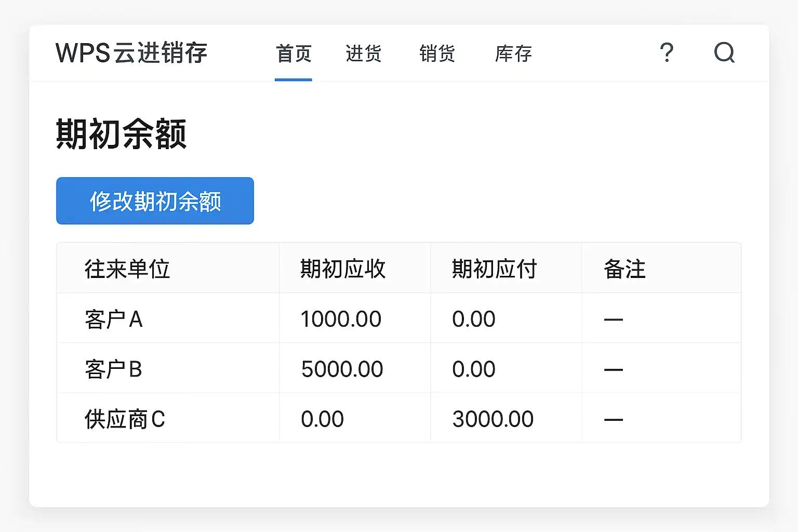
Task: Click the 期初应收 column header
Action: tap(343, 269)
